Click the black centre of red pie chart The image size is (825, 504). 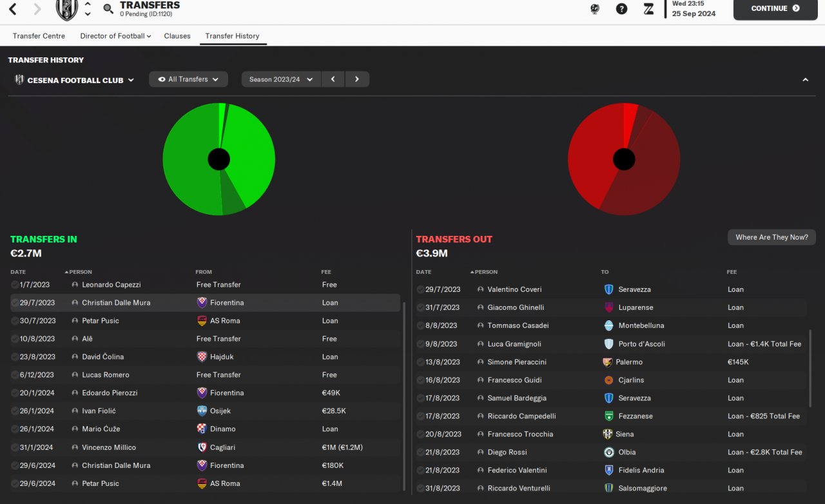click(624, 159)
